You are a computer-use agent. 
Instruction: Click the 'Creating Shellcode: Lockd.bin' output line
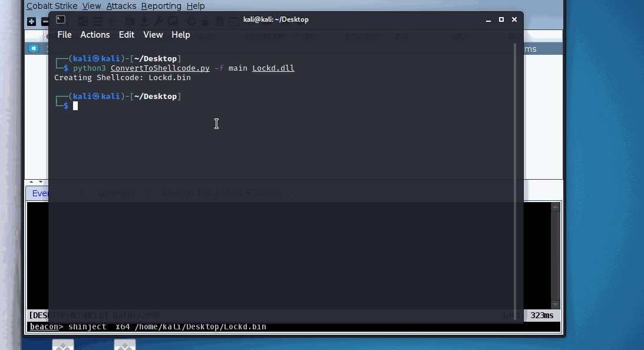tap(123, 78)
